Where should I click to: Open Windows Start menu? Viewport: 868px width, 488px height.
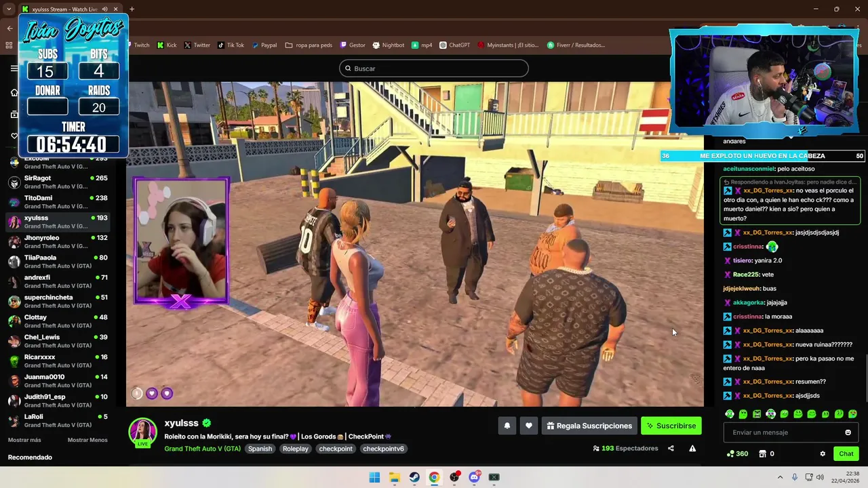click(374, 477)
